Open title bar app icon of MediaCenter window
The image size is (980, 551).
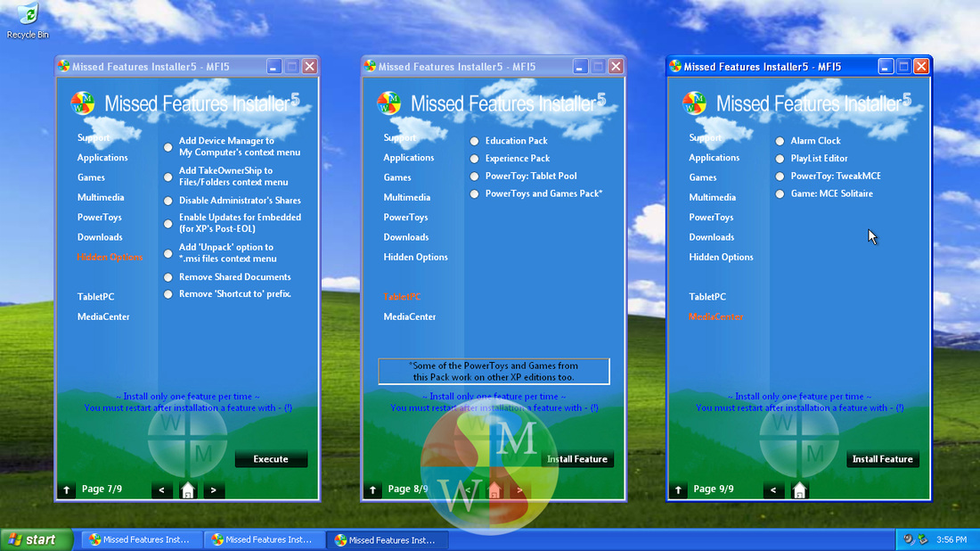(675, 66)
